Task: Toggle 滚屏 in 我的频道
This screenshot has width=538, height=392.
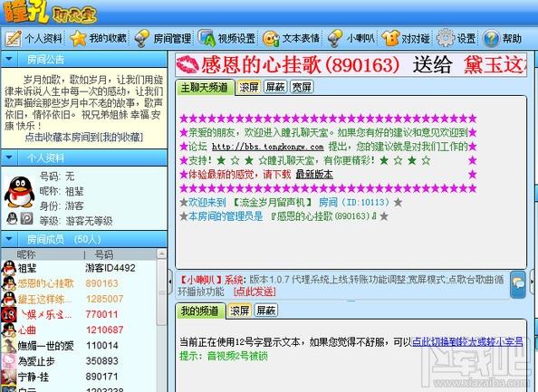Action: tap(239, 311)
